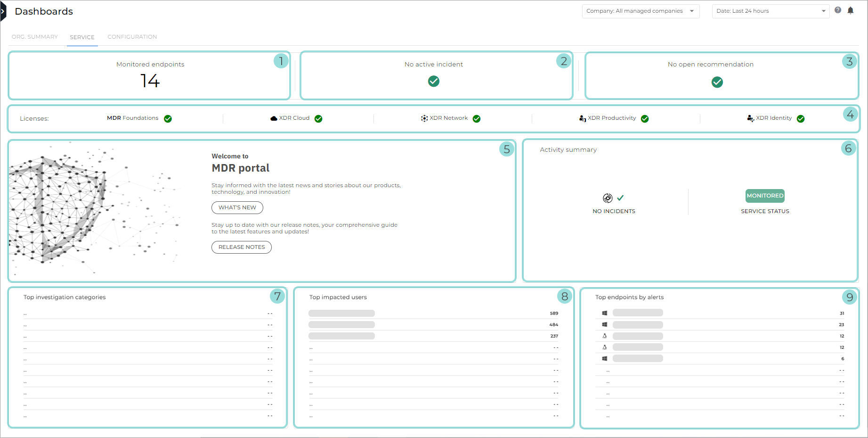The height and width of the screenshot is (438, 868).
Task: Open the help icon in the top bar
Action: click(x=838, y=10)
